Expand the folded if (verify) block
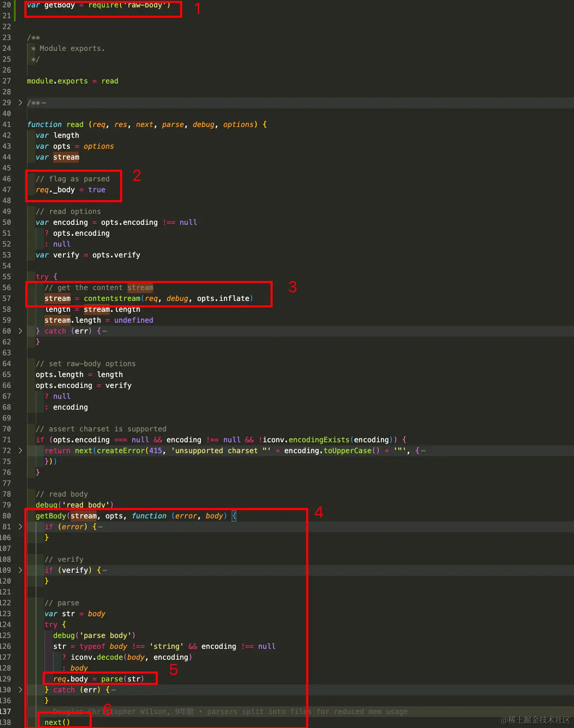The width and height of the screenshot is (574, 728). (x=20, y=570)
